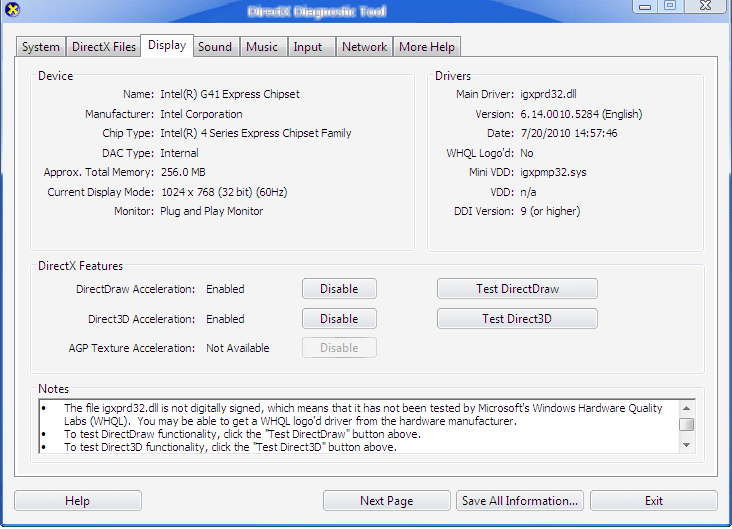Screen dimensions: 732x529
Task: Go to Next Page
Action: click(387, 501)
